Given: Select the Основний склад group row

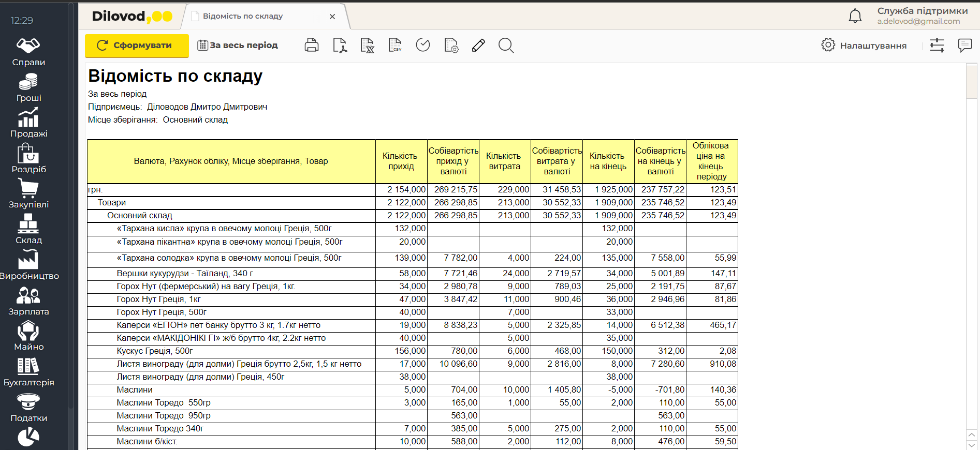Looking at the screenshot, I should pos(140,216).
